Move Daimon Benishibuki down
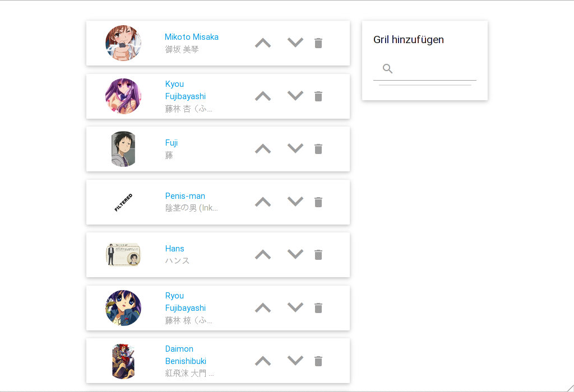This screenshot has height=392, width=574. (295, 361)
